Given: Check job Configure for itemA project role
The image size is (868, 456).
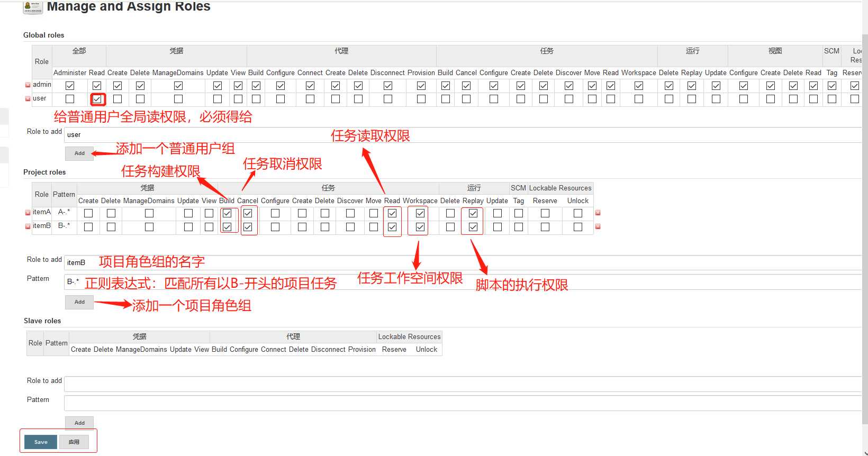Looking at the screenshot, I should (275, 213).
